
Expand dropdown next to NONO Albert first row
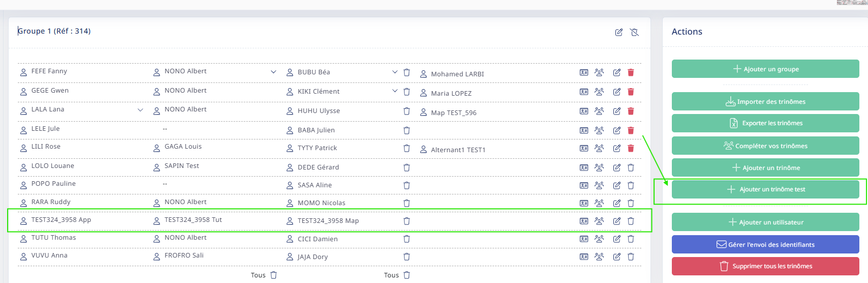coord(273,72)
